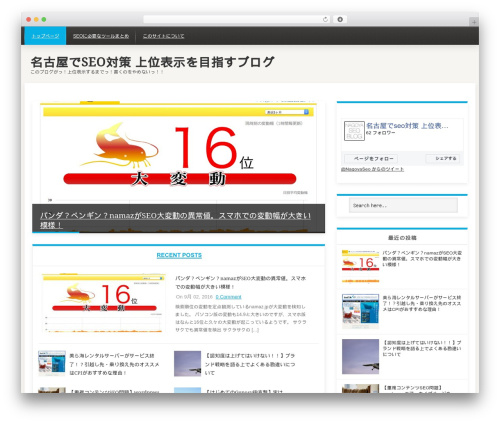
Task: Open sidebar airplane post thumbnail
Action: pos(360,356)
